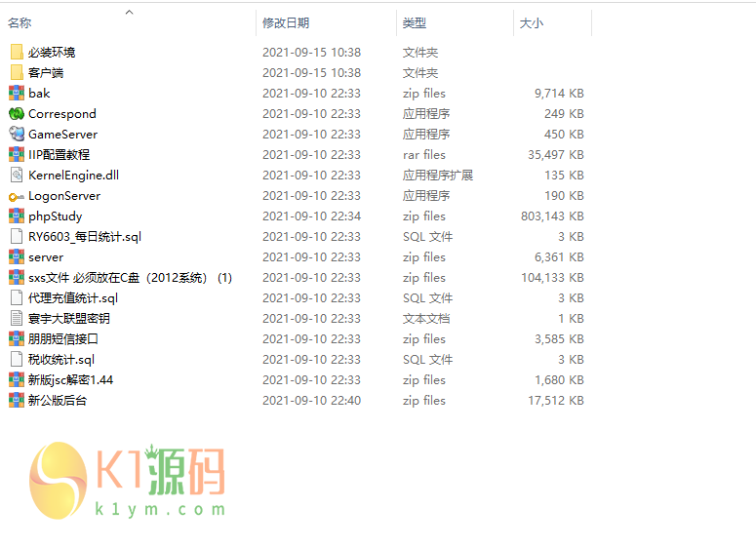Select the file name 新公版后台

click(x=58, y=401)
